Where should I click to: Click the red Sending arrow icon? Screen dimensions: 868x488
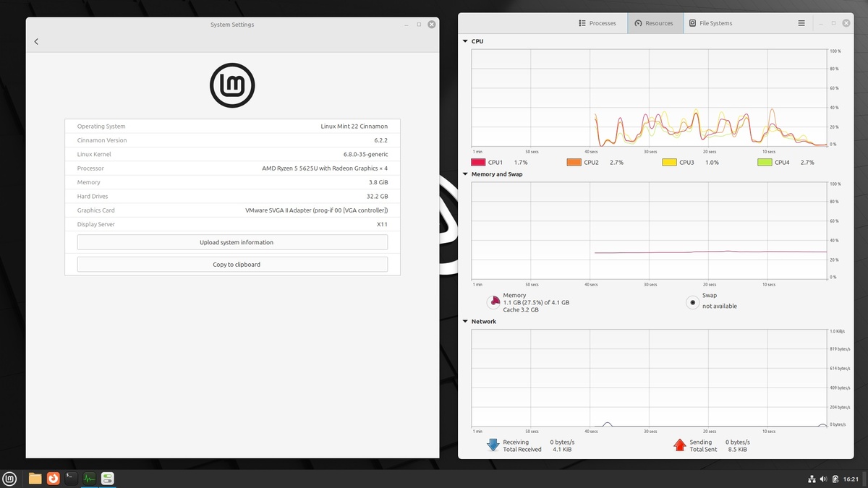pos(680,445)
